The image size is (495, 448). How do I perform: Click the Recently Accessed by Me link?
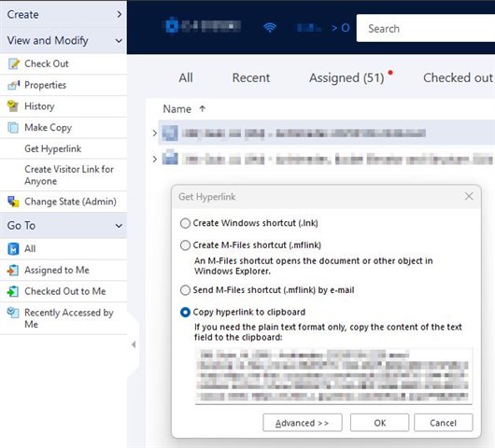[x=69, y=318]
